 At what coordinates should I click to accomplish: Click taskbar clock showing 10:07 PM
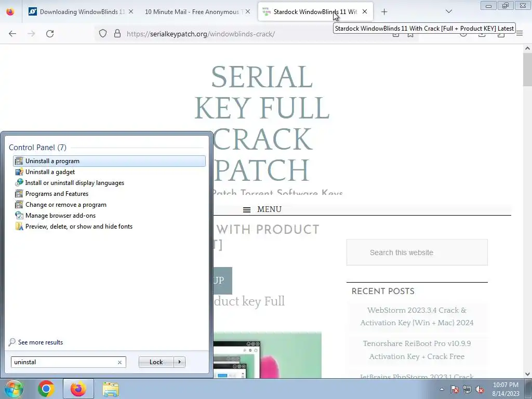[506, 389]
